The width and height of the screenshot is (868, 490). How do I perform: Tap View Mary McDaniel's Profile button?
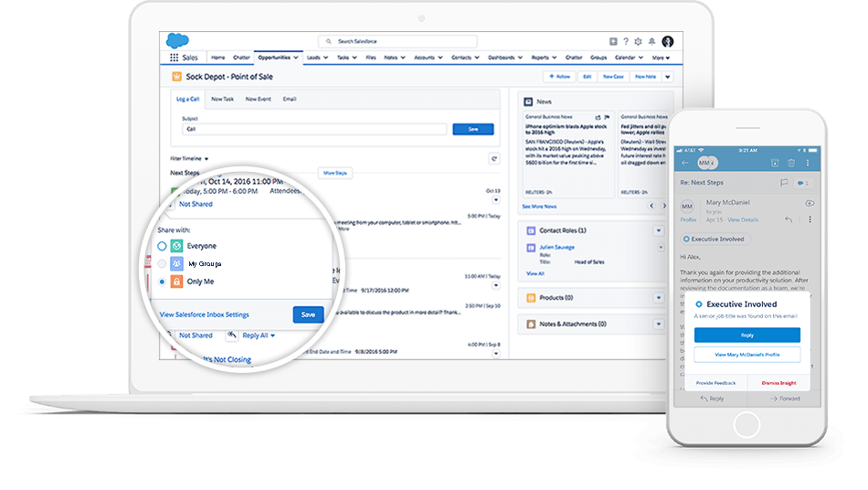point(747,355)
